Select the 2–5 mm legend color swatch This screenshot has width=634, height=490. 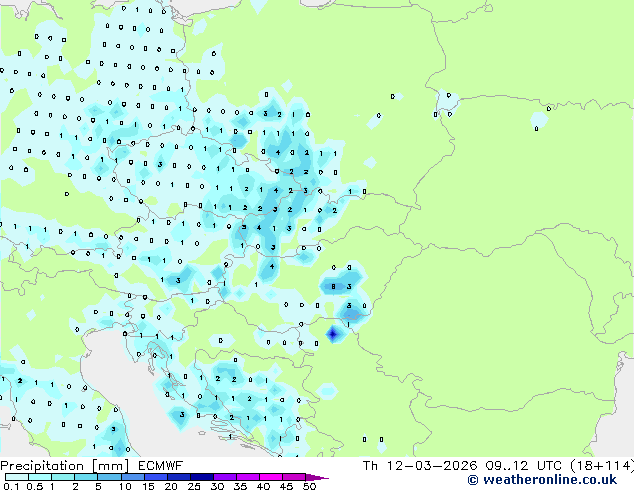click(x=86, y=477)
